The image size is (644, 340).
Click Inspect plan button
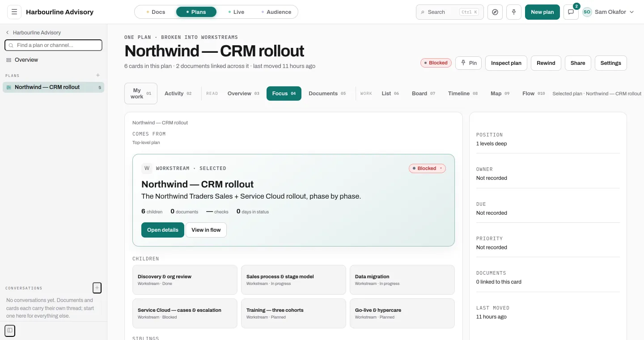(x=506, y=63)
